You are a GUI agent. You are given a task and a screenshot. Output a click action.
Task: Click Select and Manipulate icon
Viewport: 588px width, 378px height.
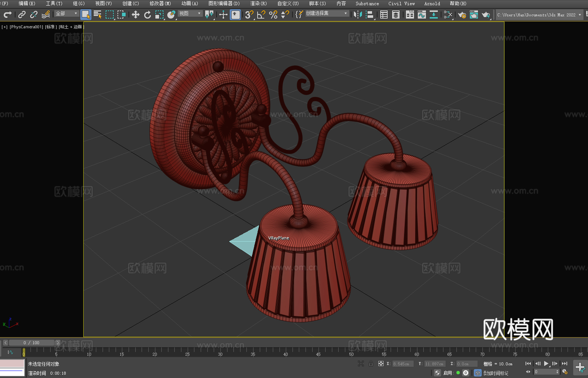(x=223, y=14)
